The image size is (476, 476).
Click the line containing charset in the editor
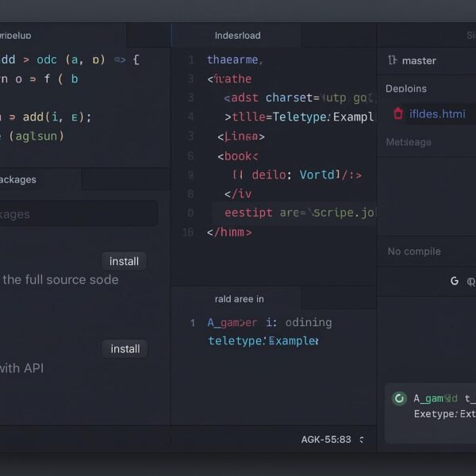[x=297, y=98]
